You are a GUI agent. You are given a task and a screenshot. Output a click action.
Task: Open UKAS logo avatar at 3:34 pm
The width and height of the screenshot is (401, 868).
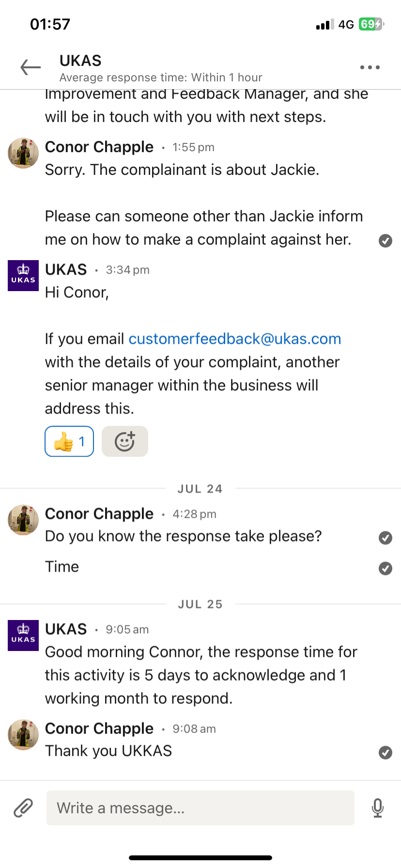23,275
